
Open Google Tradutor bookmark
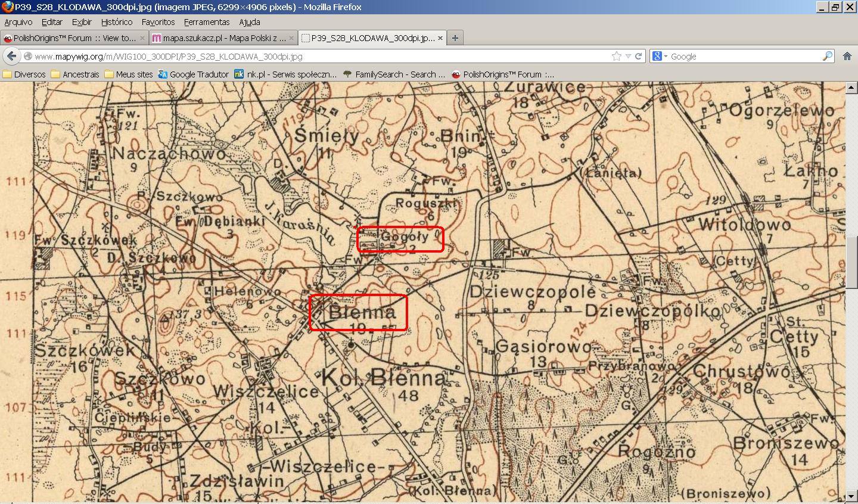(194, 74)
